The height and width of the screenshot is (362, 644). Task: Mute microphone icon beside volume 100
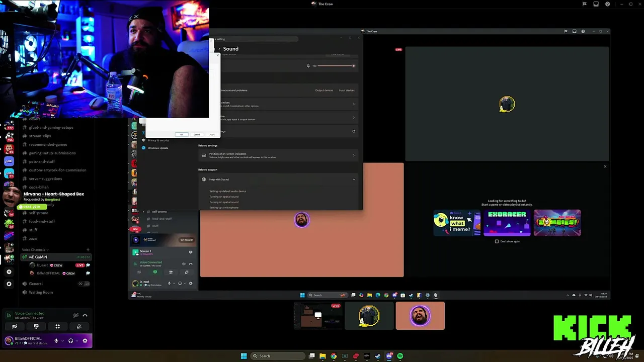pos(308,66)
